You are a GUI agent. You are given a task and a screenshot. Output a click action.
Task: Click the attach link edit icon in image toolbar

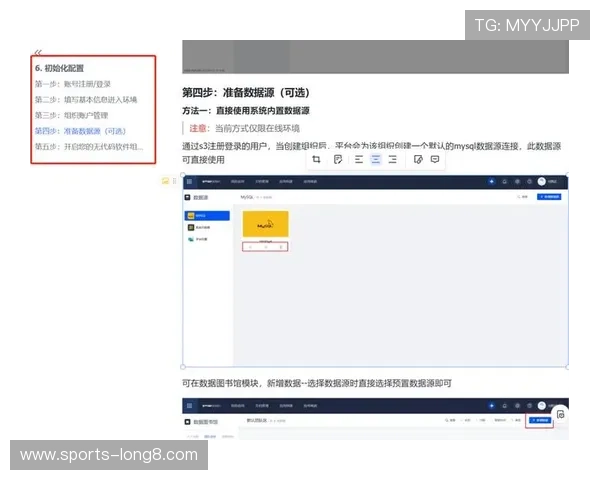tap(418, 159)
